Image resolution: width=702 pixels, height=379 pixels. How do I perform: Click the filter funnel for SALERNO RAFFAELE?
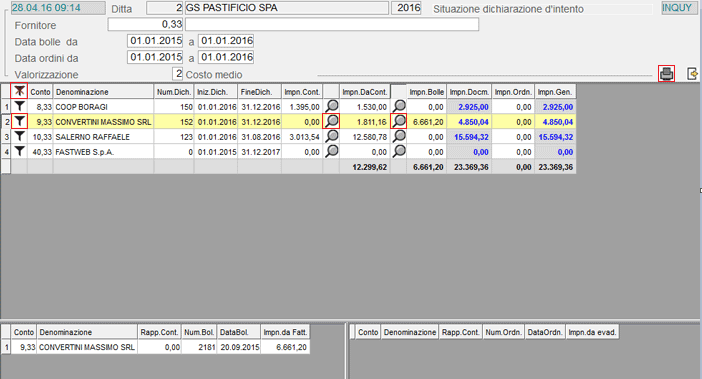19,136
